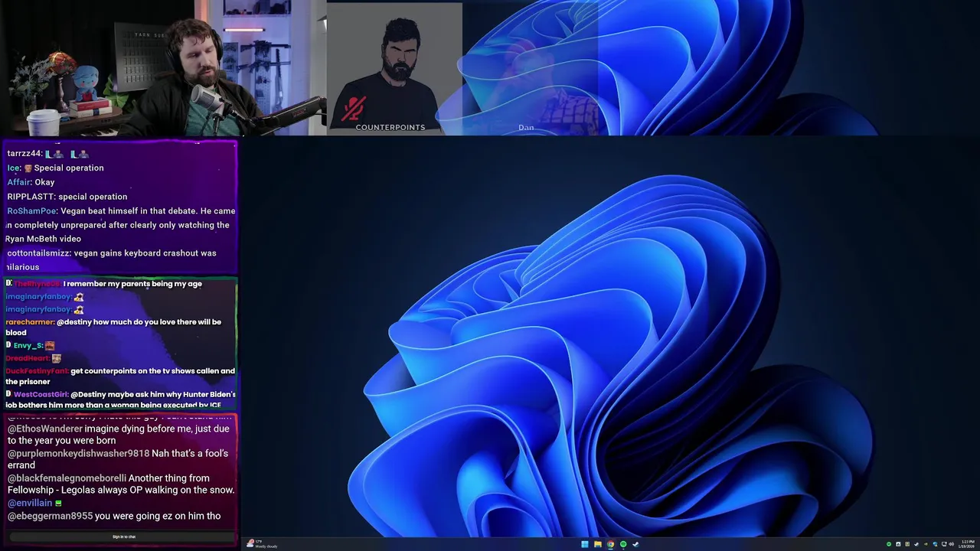Open the volume speaker tray icon

(x=951, y=544)
